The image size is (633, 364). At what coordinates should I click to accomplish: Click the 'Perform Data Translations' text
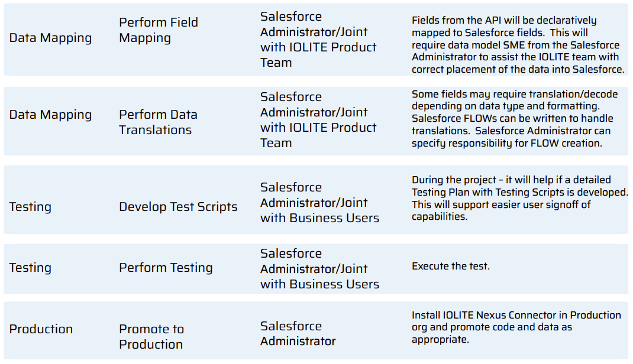pos(158,122)
